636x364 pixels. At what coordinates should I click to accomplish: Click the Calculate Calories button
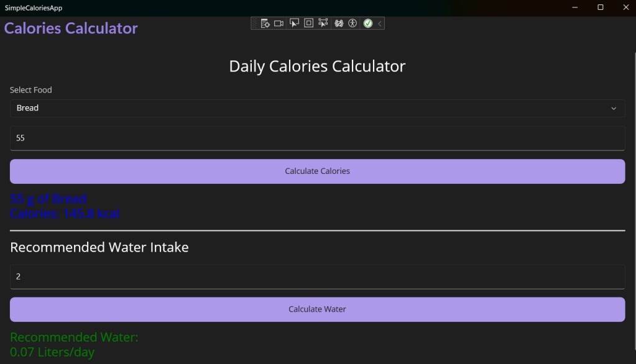(317, 171)
